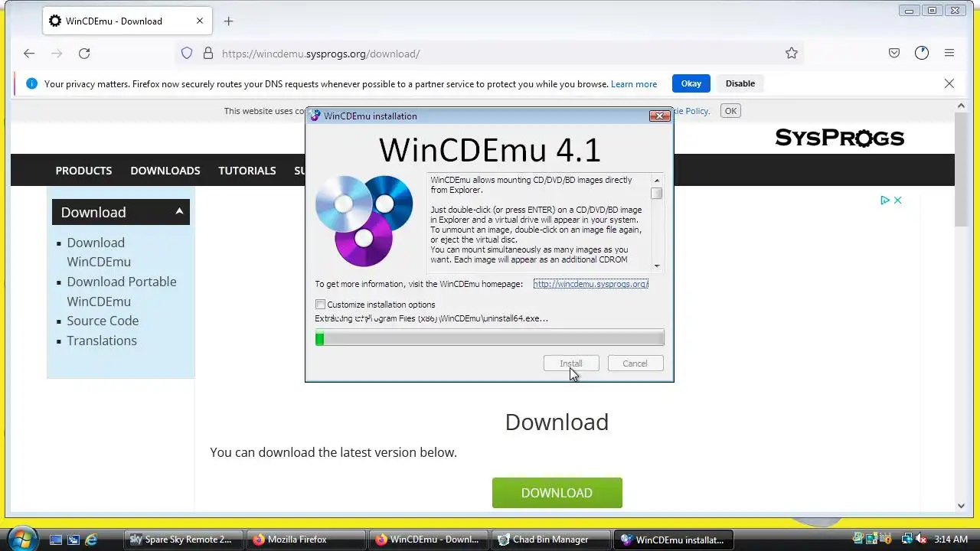Click the installer description scrollbar up arrow

click(656, 180)
